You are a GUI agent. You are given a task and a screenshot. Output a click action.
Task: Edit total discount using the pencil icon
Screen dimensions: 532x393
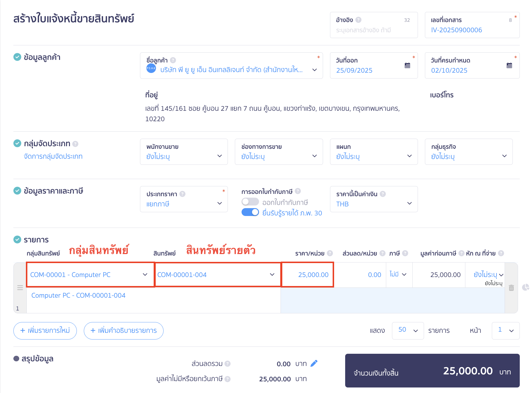click(315, 363)
